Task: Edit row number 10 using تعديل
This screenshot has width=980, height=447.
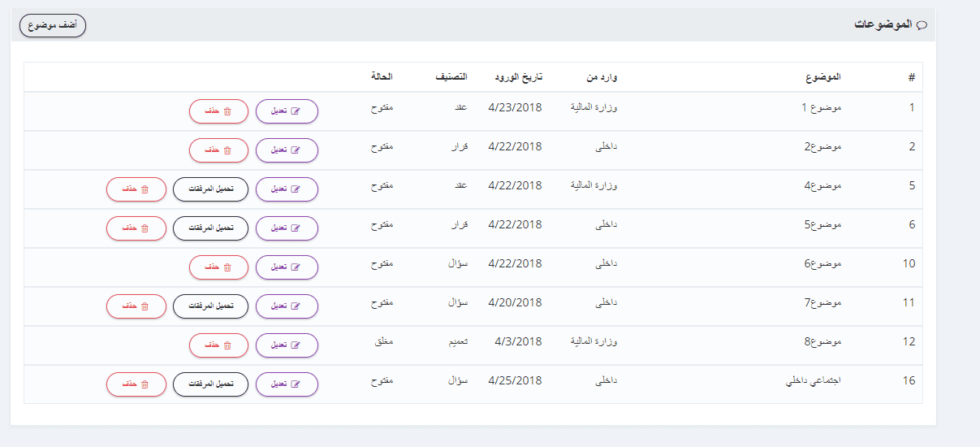Action: pos(287,267)
